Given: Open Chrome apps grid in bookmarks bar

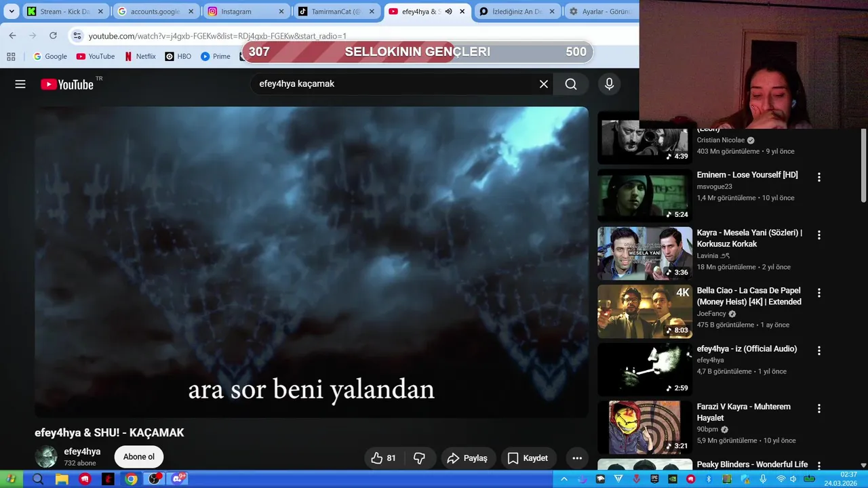Looking at the screenshot, I should tap(11, 56).
